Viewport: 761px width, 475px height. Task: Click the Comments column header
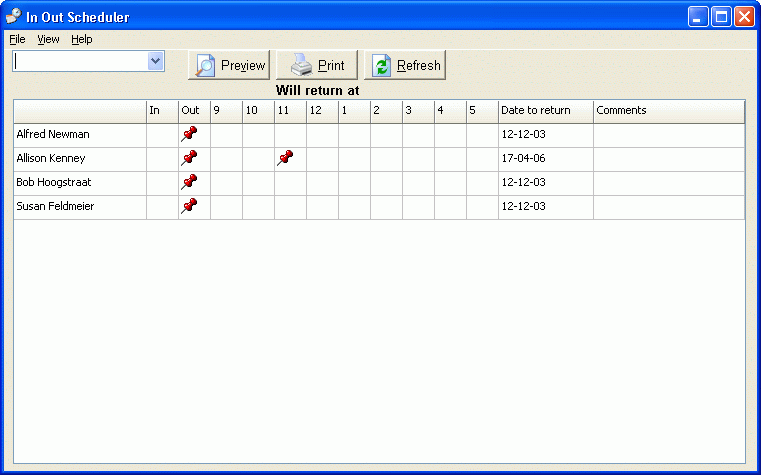(669, 111)
